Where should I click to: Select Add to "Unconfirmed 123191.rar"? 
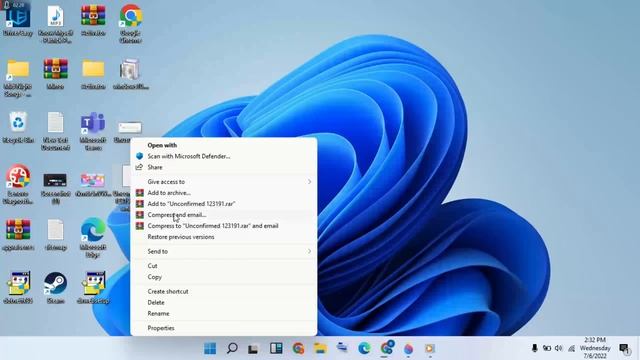(191, 204)
